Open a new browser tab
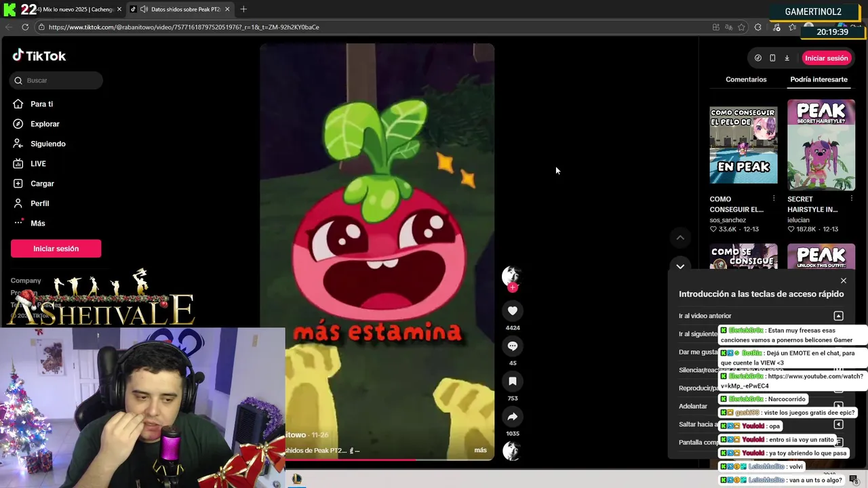Viewport: 868px width, 488px height. click(x=243, y=9)
